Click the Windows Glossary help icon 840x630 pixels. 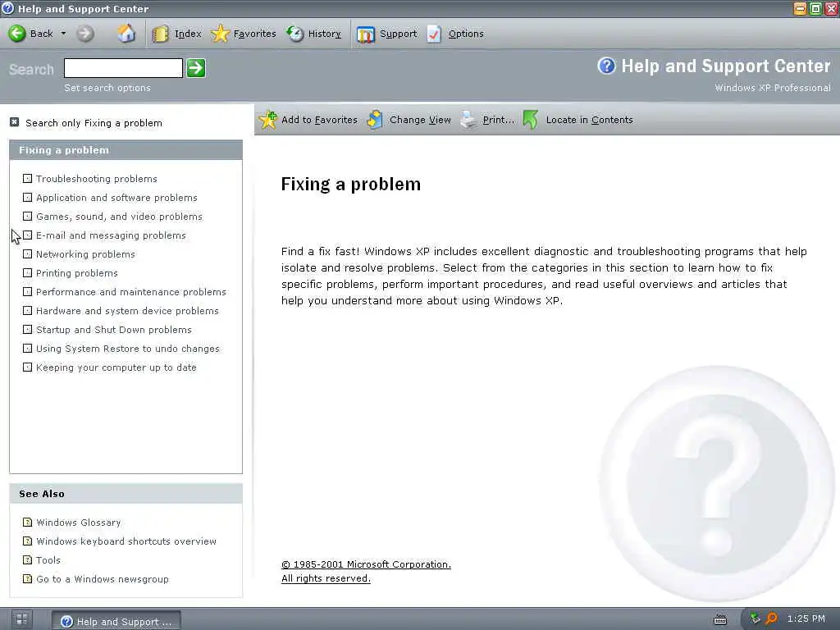click(27, 522)
